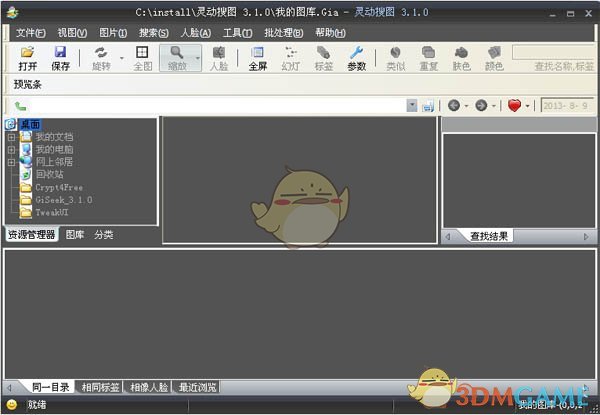
Task: Expand the 我的文档 tree node
Action: [11, 137]
